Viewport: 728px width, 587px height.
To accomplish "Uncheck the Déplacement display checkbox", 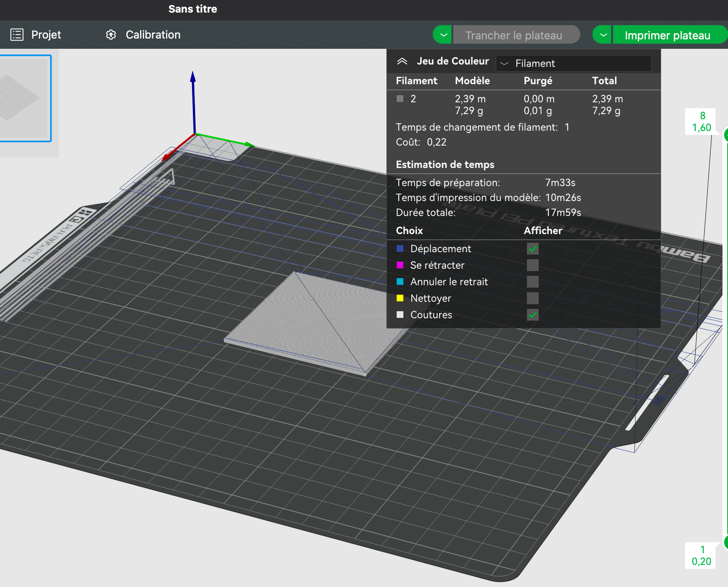I will click(532, 249).
